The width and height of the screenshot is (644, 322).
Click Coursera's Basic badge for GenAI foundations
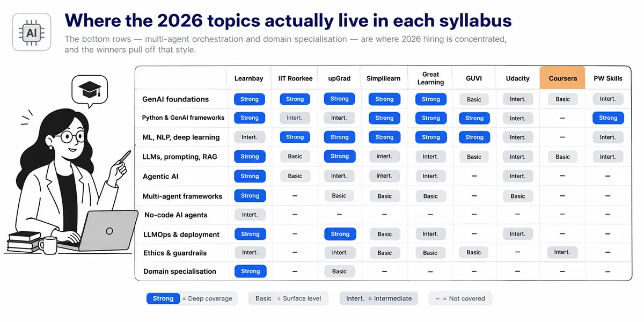pos(562,99)
